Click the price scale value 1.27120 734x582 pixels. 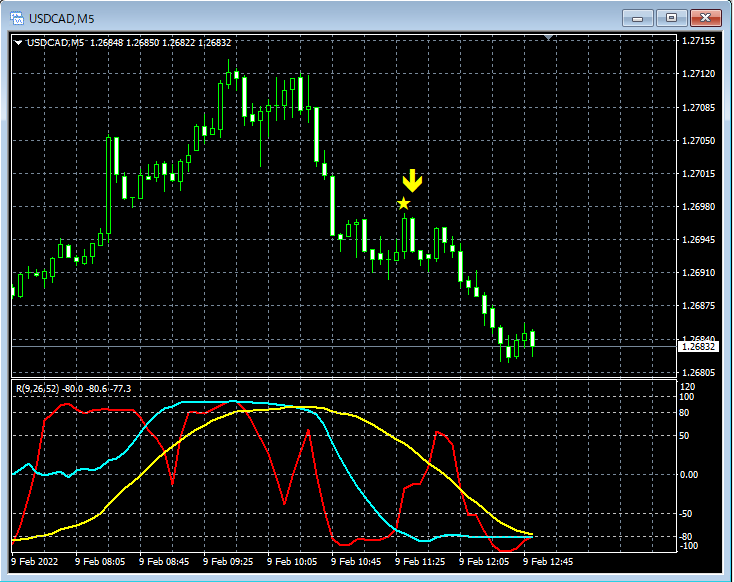pyautogui.click(x=698, y=74)
